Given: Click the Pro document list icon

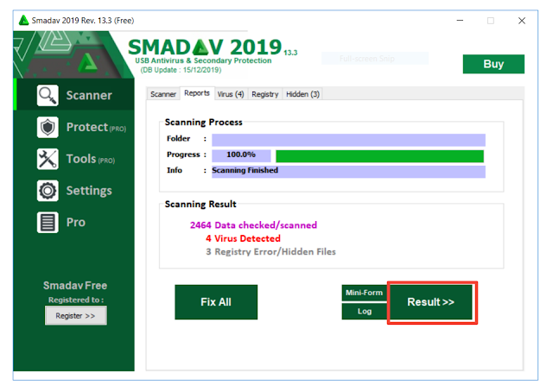Looking at the screenshot, I should click(48, 223).
